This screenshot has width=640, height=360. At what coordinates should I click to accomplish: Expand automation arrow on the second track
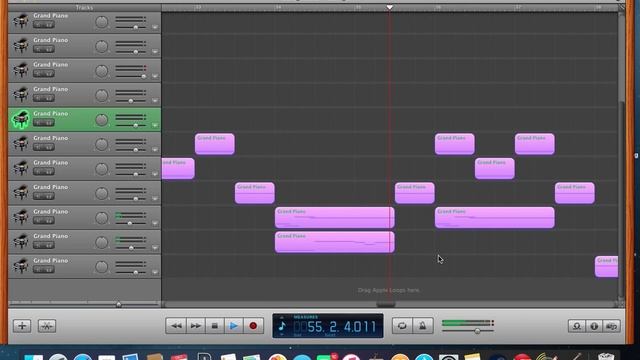[155, 52]
